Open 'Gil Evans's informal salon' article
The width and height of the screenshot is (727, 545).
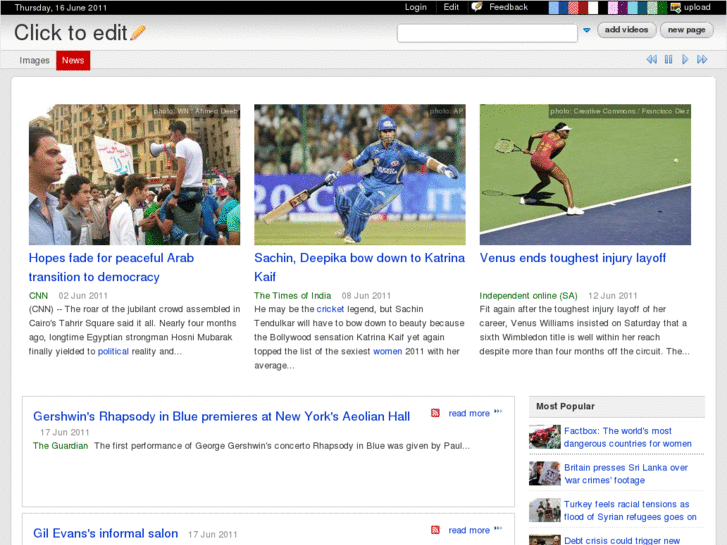coord(105,533)
